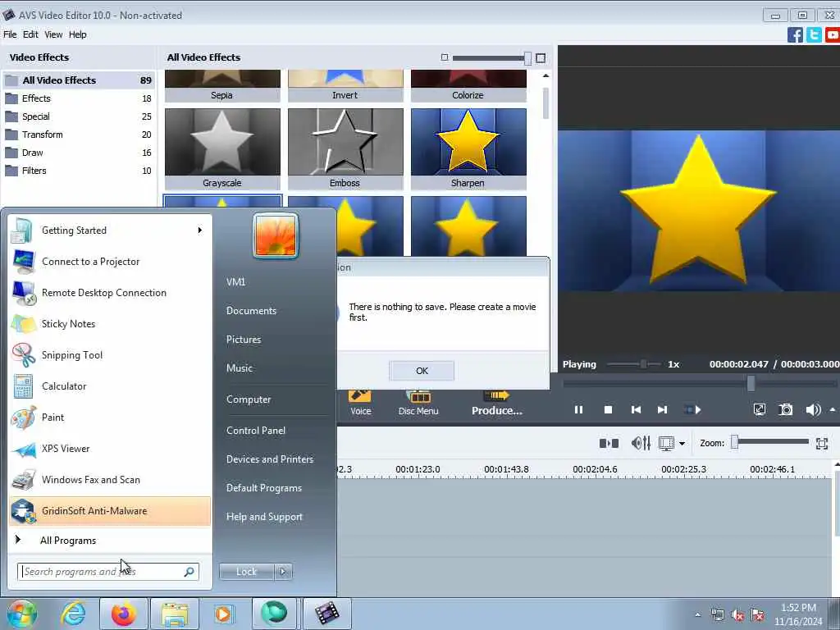
Task: Select the Colorize effect
Action: coord(468,85)
